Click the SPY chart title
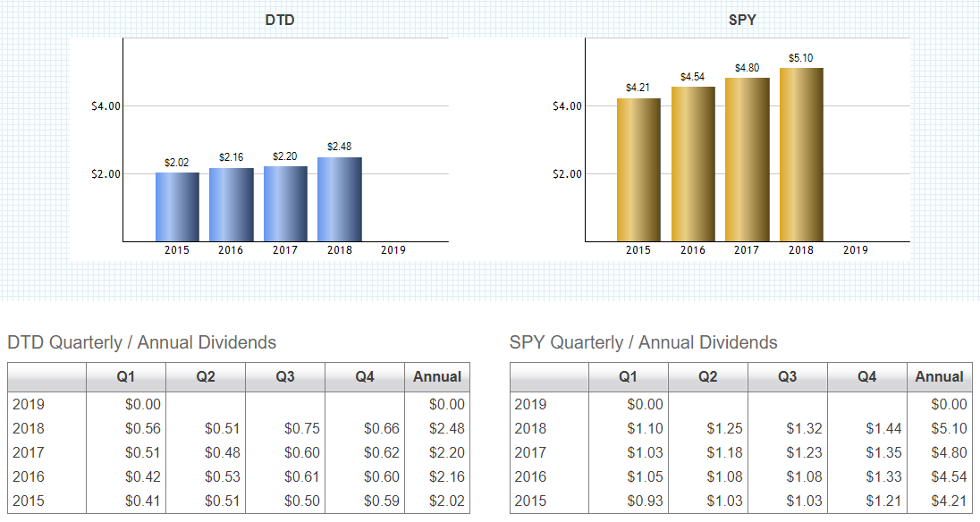The height and width of the screenshot is (522, 980). tap(742, 20)
